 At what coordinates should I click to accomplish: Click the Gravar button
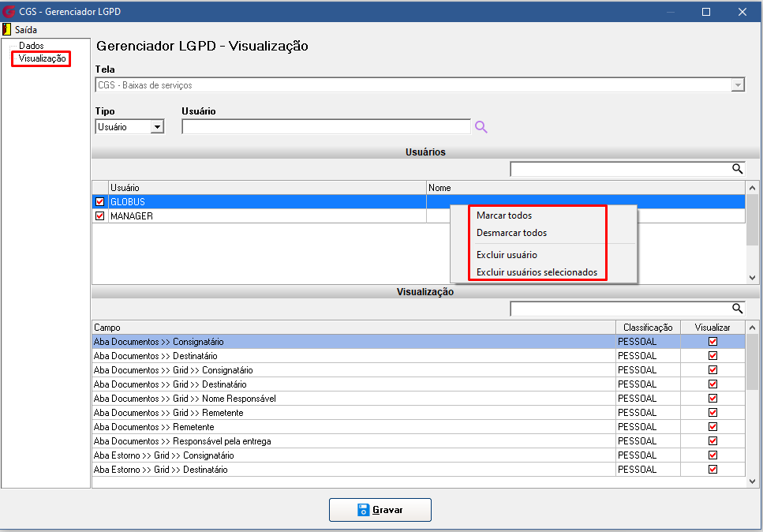pos(380,510)
